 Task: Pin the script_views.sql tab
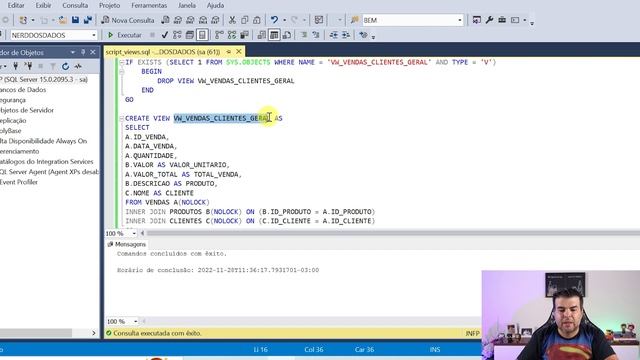tap(229, 52)
